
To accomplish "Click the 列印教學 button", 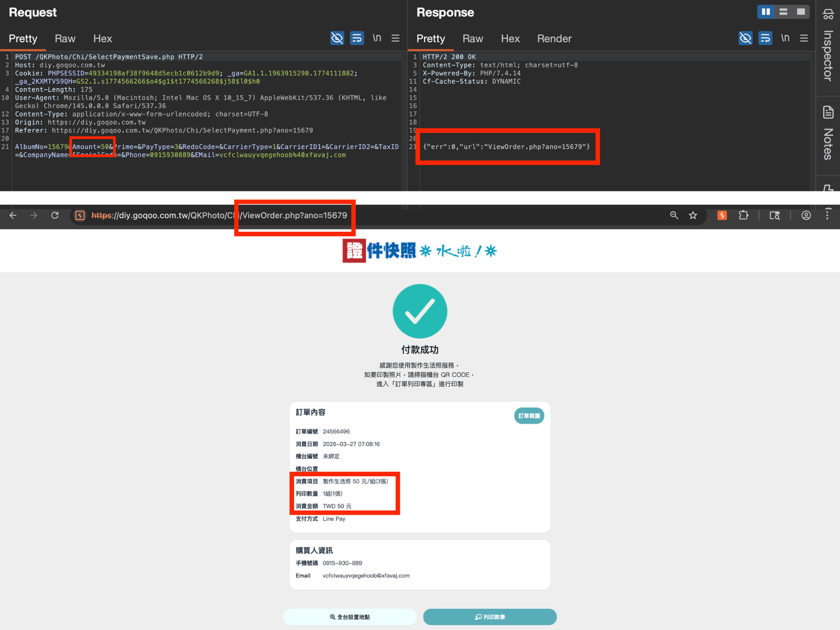I will tap(490, 617).
